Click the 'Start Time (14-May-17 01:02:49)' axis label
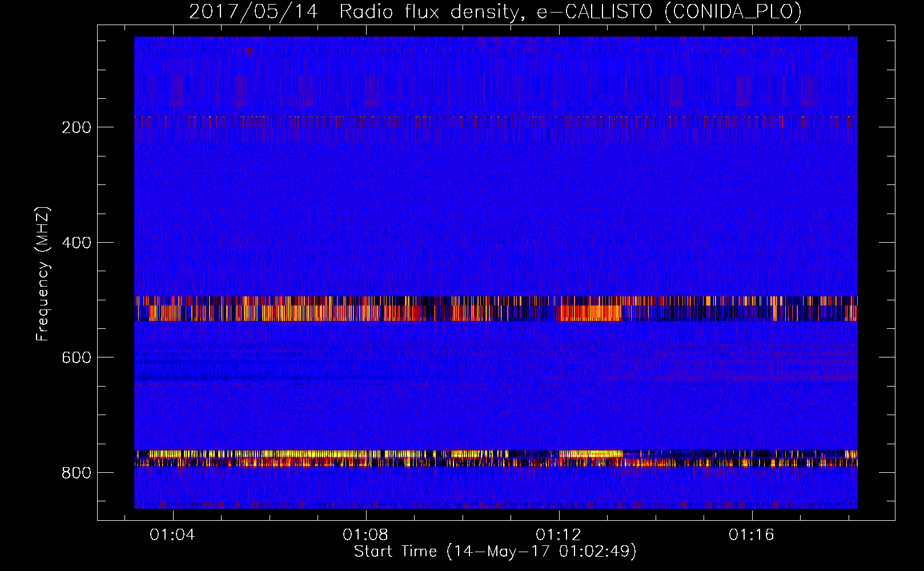Screen dimensions: 924x571 click(x=495, y=552)
